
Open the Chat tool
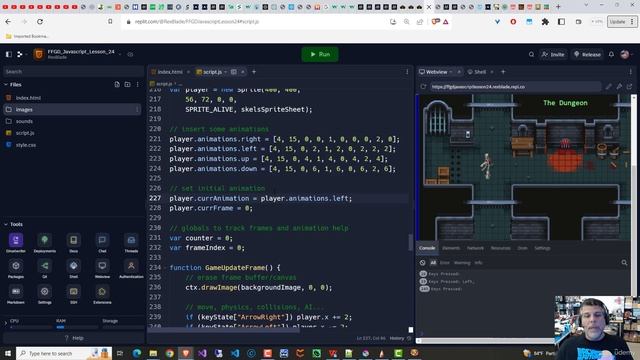pyautogui.click(x=102, y=243)
